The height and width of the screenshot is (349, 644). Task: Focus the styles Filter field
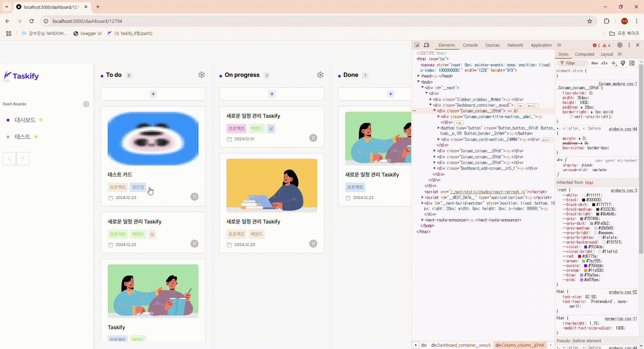[x=573, y=63]
